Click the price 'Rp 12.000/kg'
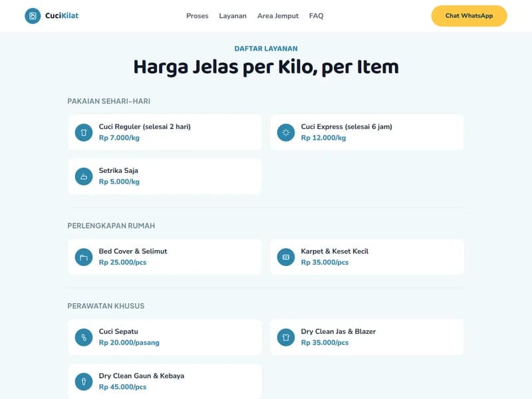The height and width of the screenshot is (399, 532). [323, 138]
